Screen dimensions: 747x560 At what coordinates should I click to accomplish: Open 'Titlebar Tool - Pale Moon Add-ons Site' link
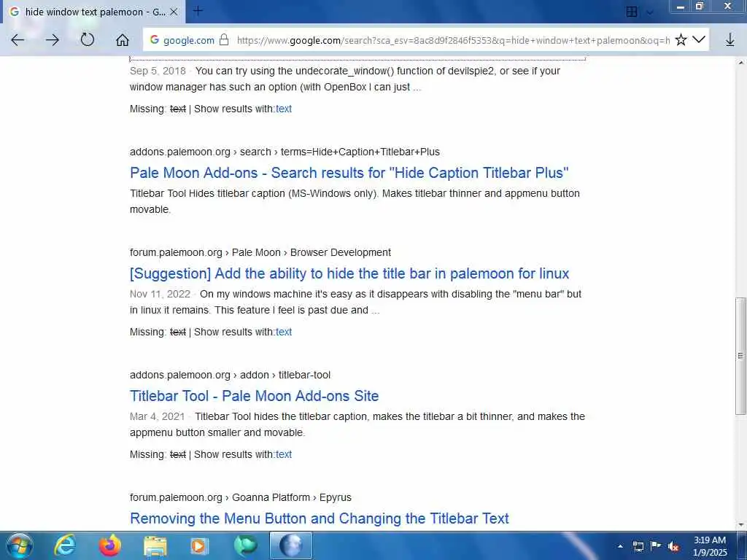click(255, 396)
